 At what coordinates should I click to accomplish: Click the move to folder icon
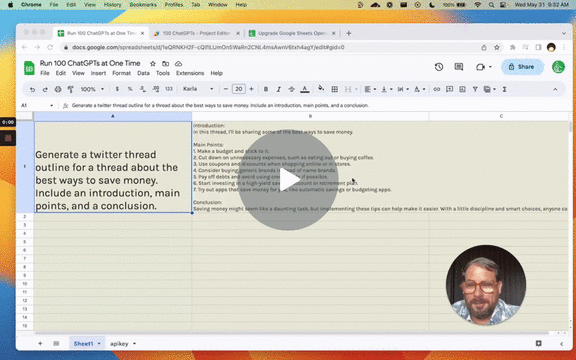click(166, 64)
